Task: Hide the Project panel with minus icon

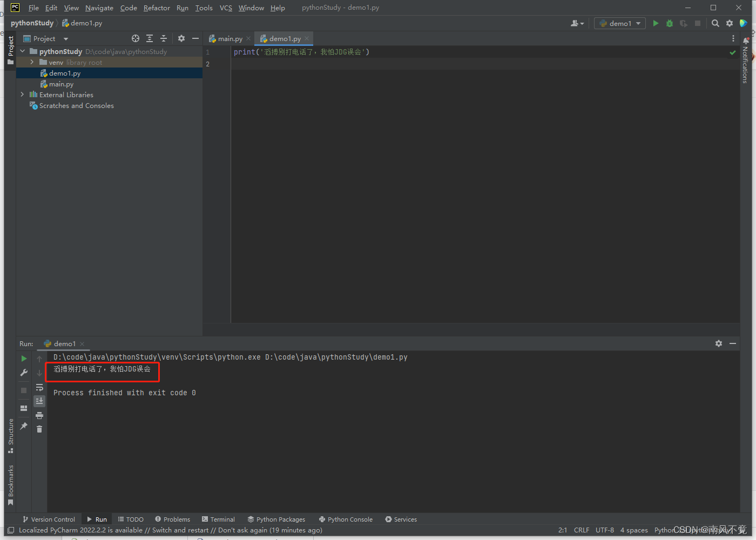Action: 195,38
